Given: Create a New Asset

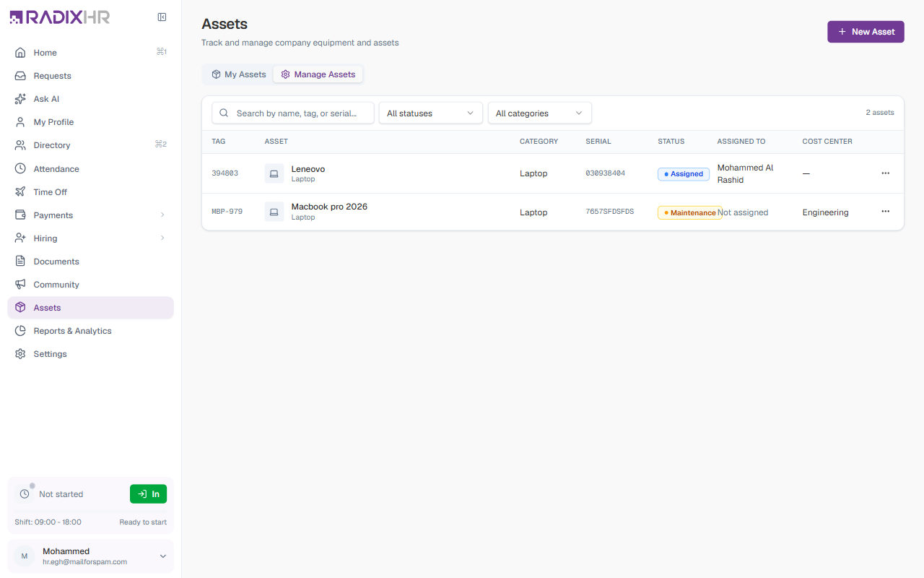Looking at the screenshot, I should click(866, 32).
